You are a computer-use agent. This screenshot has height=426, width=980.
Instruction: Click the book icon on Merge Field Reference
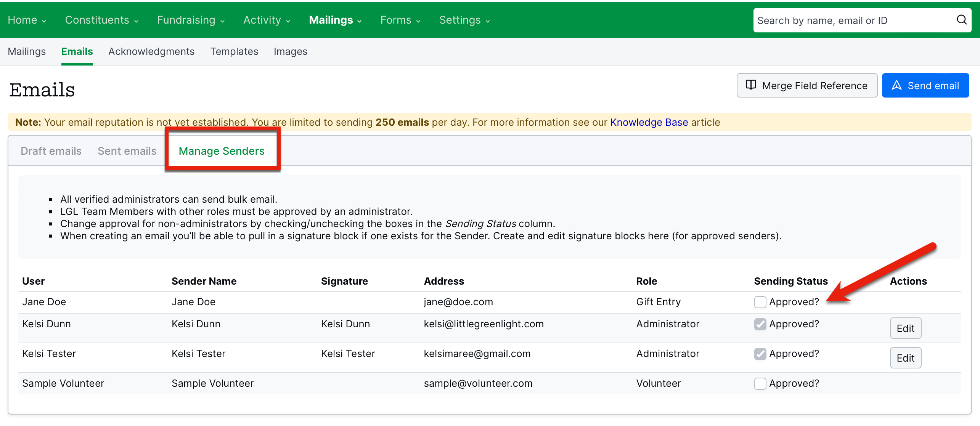click(x=751, y=85)
